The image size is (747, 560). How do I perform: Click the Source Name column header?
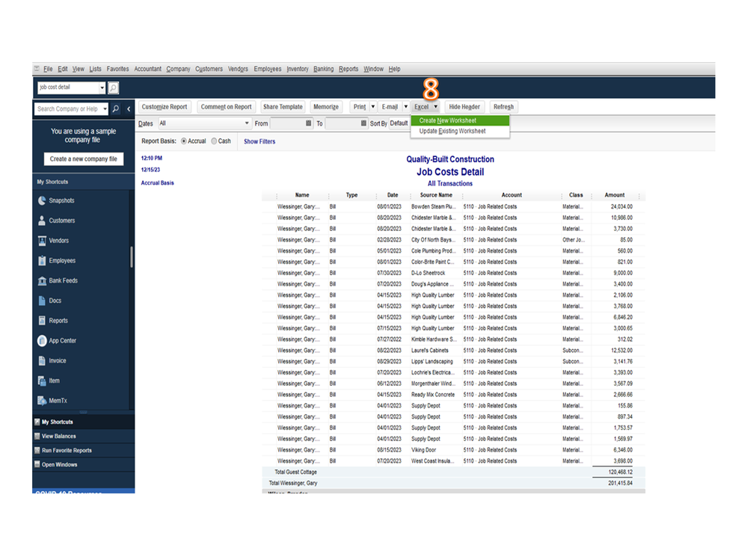[437, 195]
